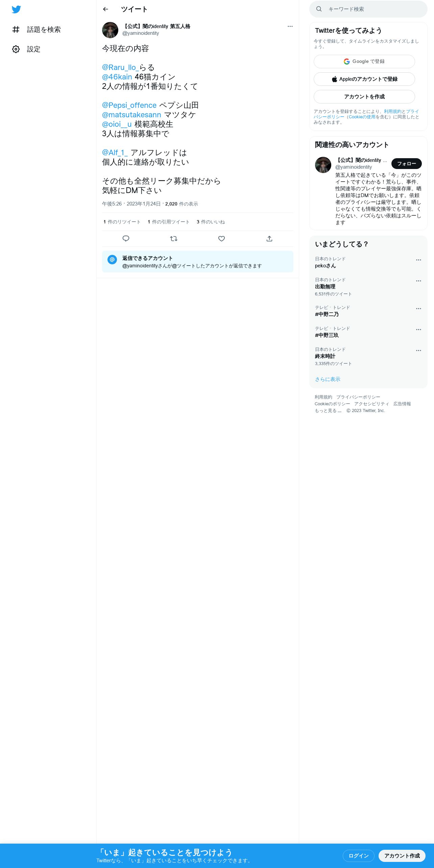Image resolution: width=434 pixels, height=868 pixels.
Task: Open #中野二乃 trend
Action: click(368, 311)
